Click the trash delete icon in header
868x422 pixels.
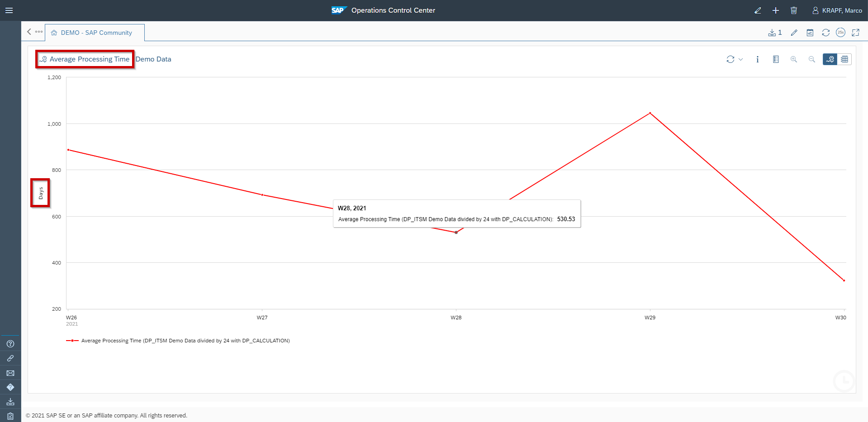793,10
